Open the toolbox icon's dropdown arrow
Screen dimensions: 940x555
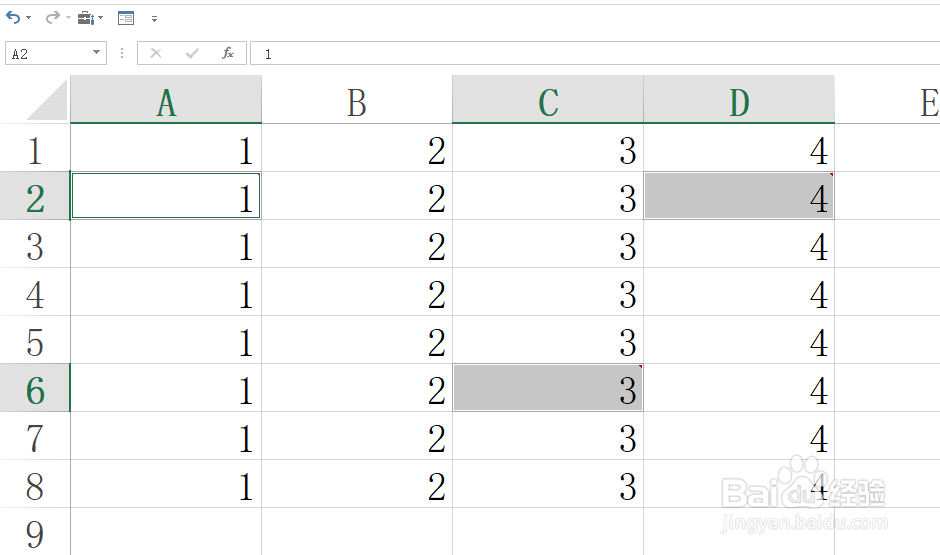click(101, 18)
